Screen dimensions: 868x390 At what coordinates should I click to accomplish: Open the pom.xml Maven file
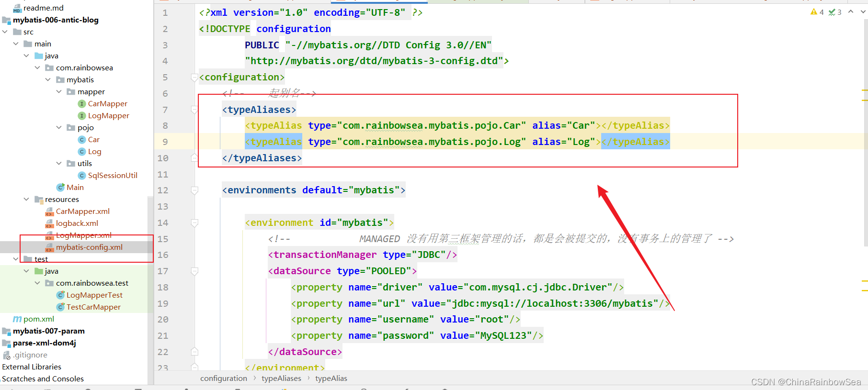pos(38,319)
